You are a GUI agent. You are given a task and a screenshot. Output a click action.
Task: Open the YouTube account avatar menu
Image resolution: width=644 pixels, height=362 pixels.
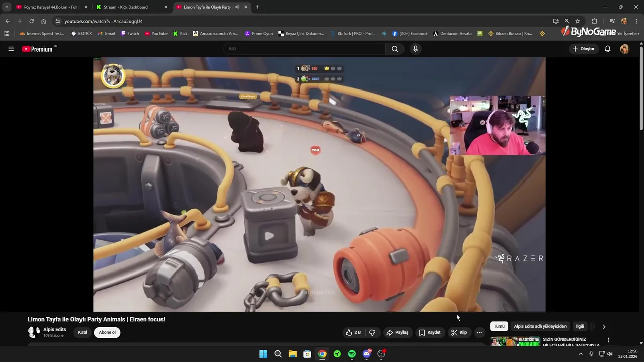pos(624,49)
